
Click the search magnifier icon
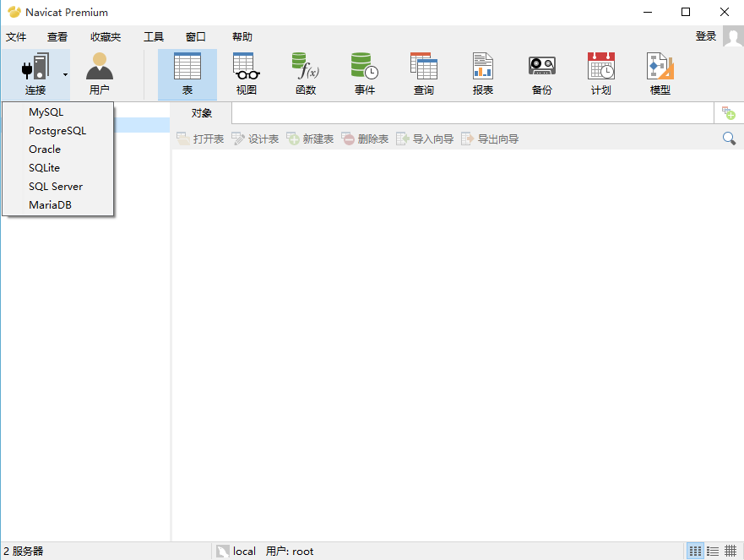[729, 139]
